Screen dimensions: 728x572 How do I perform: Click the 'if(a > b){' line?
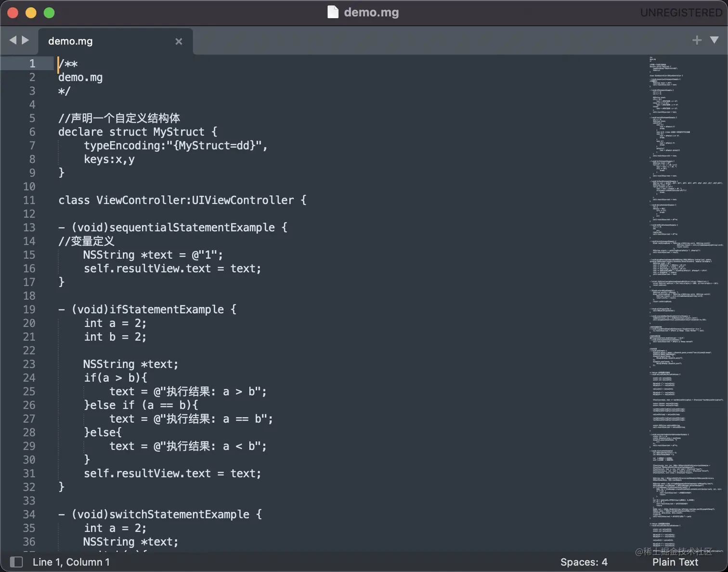click(x=116, y=378)
